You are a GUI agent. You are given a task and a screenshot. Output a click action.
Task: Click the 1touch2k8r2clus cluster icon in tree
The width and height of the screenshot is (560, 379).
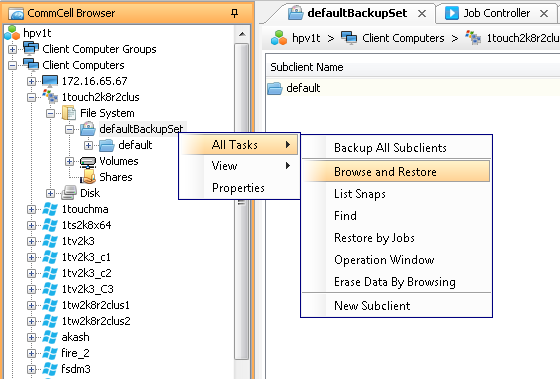(50, 97)
